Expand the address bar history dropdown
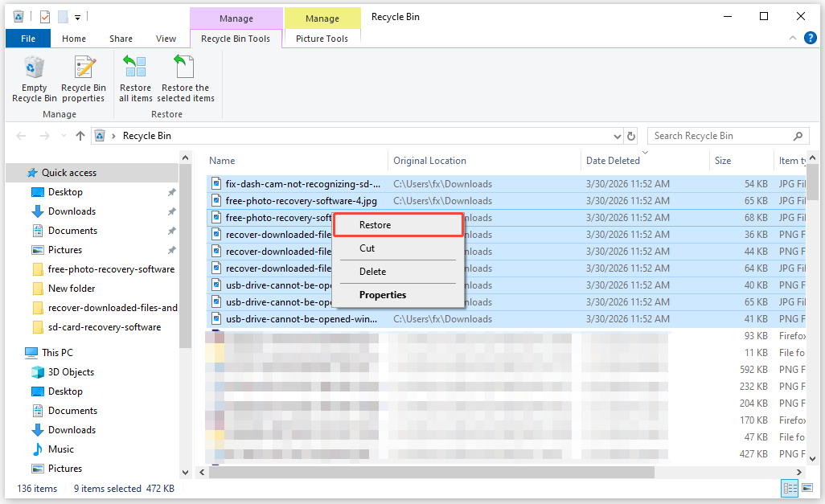This screenshot has height=504, width=825. [x=618, y=137]
